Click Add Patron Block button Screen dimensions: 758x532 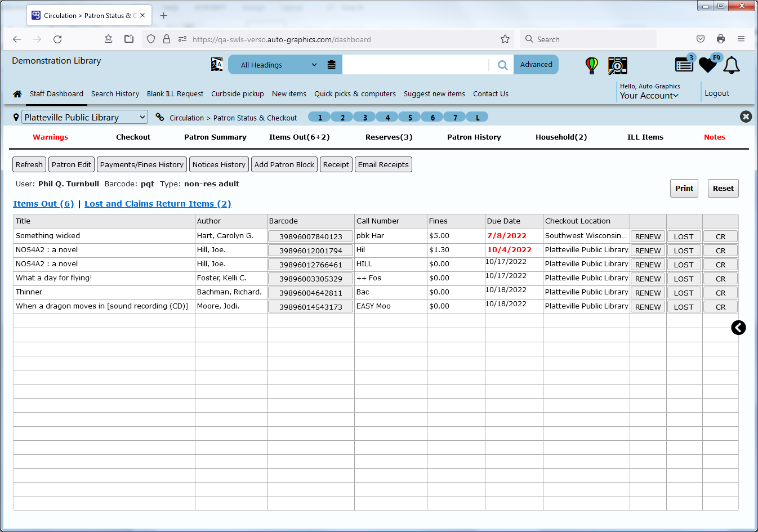pyautogui.click(x=284, y=164)
